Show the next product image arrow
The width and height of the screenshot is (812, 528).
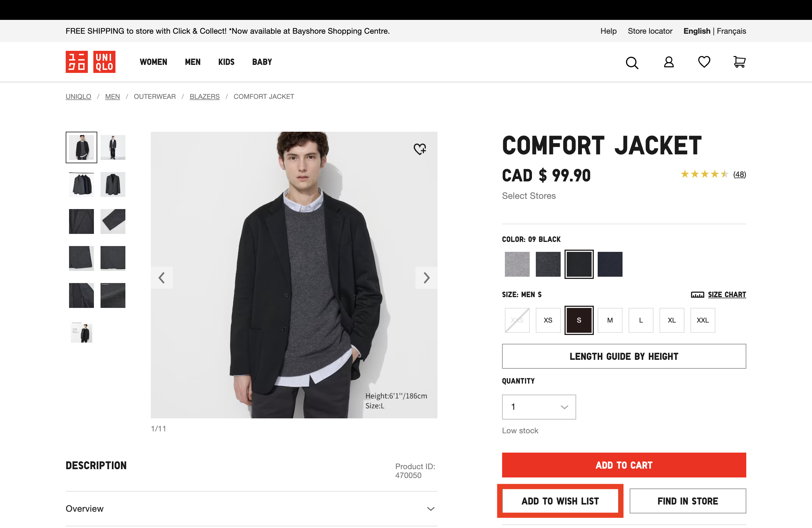pos(426,278)
